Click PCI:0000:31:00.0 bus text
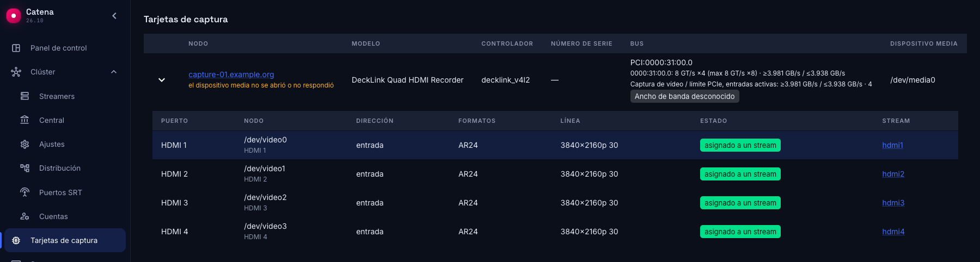 (661, 63)
